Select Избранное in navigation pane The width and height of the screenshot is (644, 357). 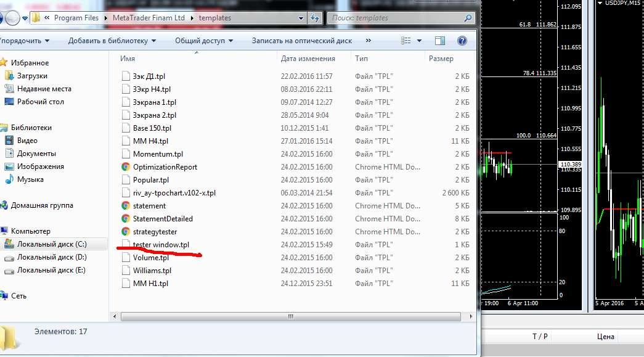coord(30,63)
